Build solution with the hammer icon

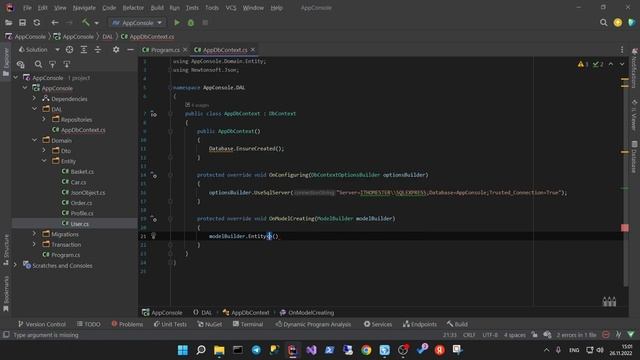coord(86,23)
